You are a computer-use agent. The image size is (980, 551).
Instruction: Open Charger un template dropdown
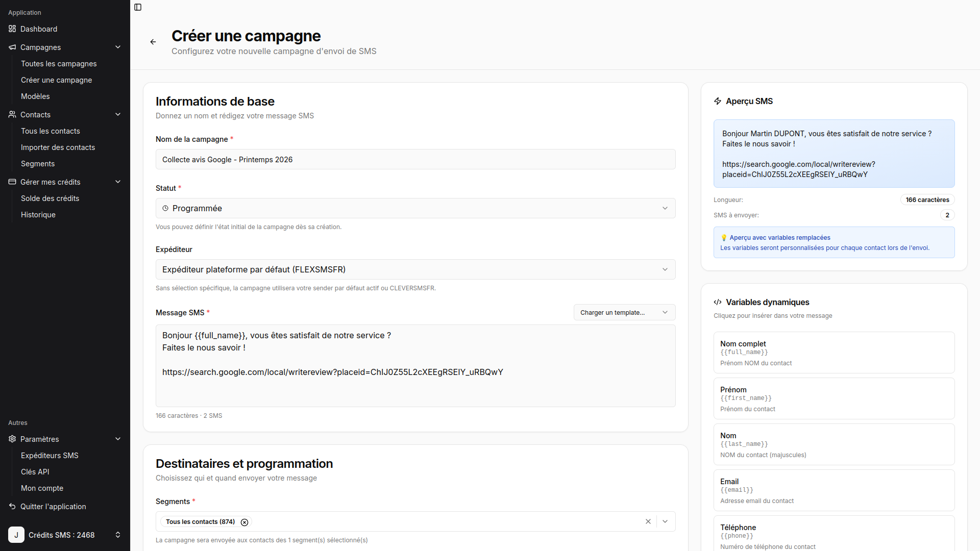coord(624,313)
